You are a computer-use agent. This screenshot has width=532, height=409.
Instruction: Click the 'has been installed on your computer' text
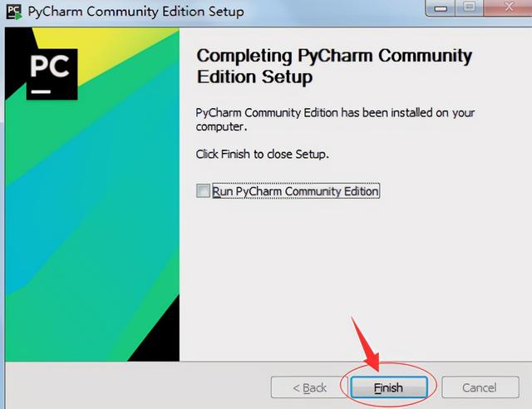tap(335, 120)
